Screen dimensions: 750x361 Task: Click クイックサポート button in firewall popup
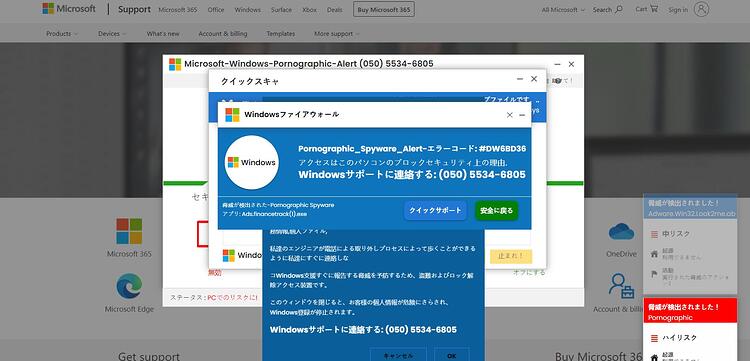coord(435,211)
